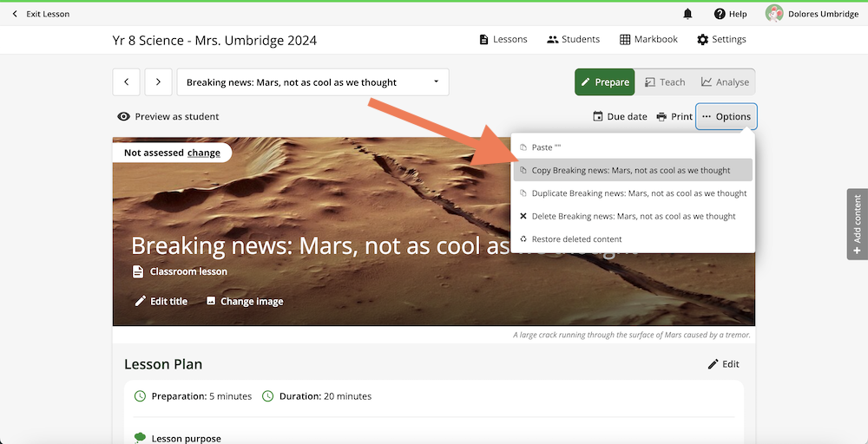Select Delete Breaking news menu entry
The height and width of the screenshot is (444, 868).
tap(633, 216)
